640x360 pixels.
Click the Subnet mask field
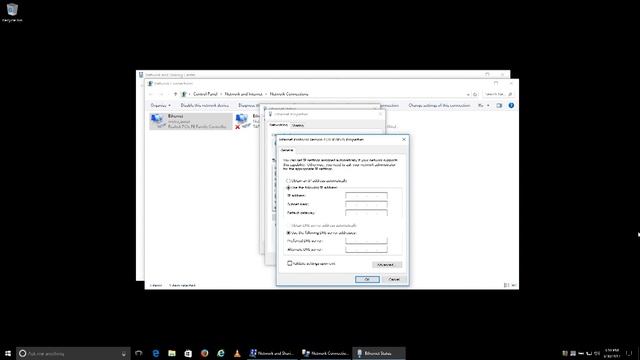coord(366,204)
